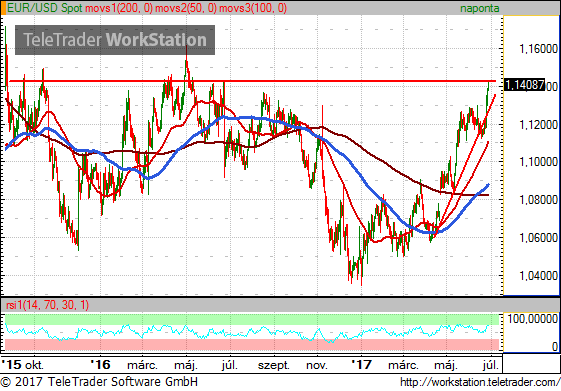Screen dimensions: 561x391
Task: Click the RSI 0 scale label
Action: (x=555, y=346)
